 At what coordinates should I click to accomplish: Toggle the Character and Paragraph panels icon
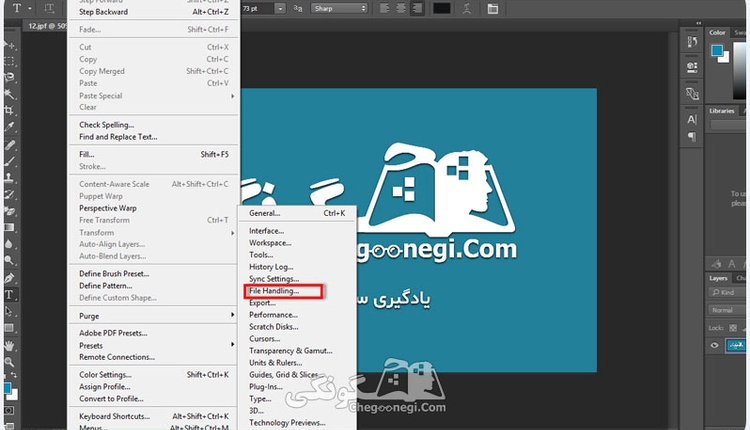[x=493, y=8]
